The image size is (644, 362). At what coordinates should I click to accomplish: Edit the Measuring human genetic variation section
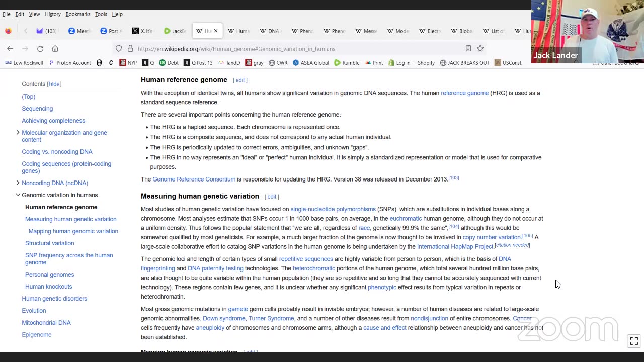tap(272, 197)
